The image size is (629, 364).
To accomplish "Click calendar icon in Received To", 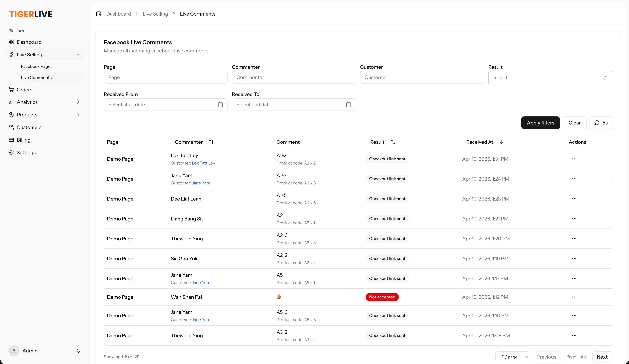I will click(x=348, y=105).
